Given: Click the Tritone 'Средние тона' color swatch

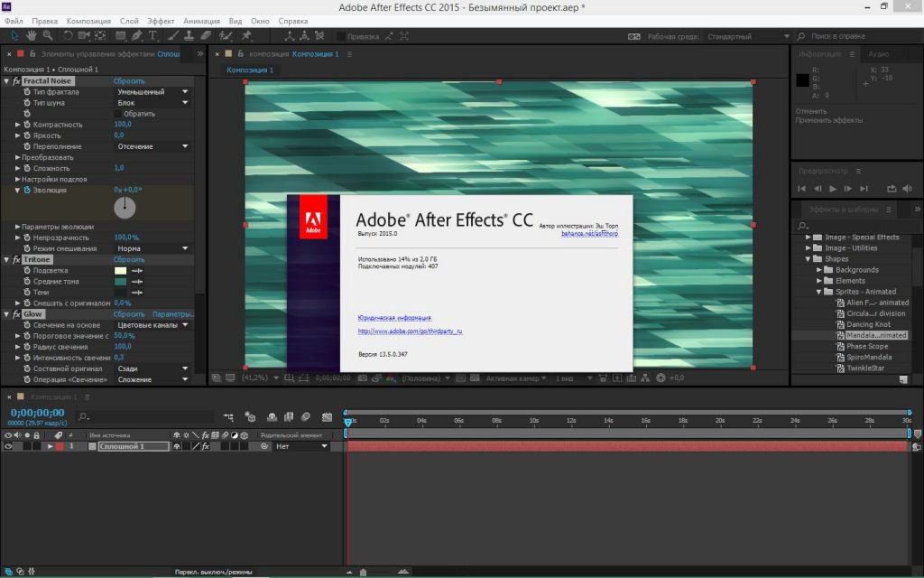Looking at the screenshot, I should point(121,282).
